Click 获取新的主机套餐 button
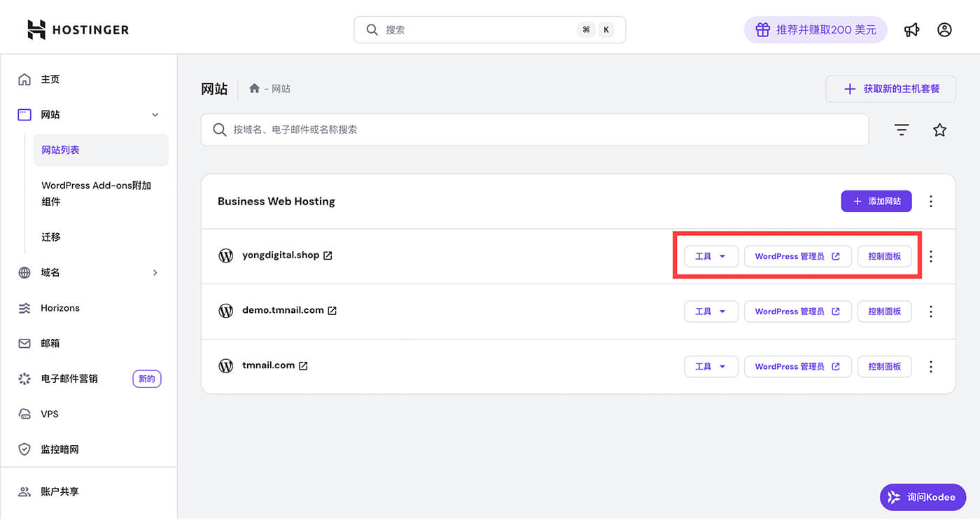The height and width of the screenshot is (525, 980). [891, 89]
